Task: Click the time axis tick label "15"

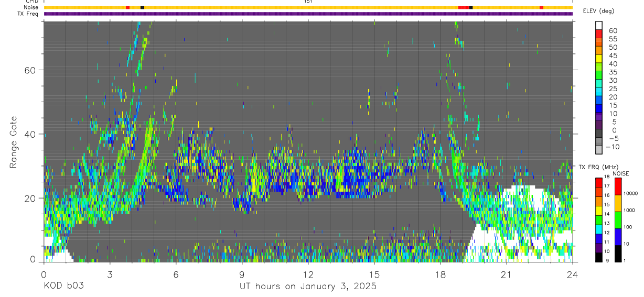Action: click(374, 275)
